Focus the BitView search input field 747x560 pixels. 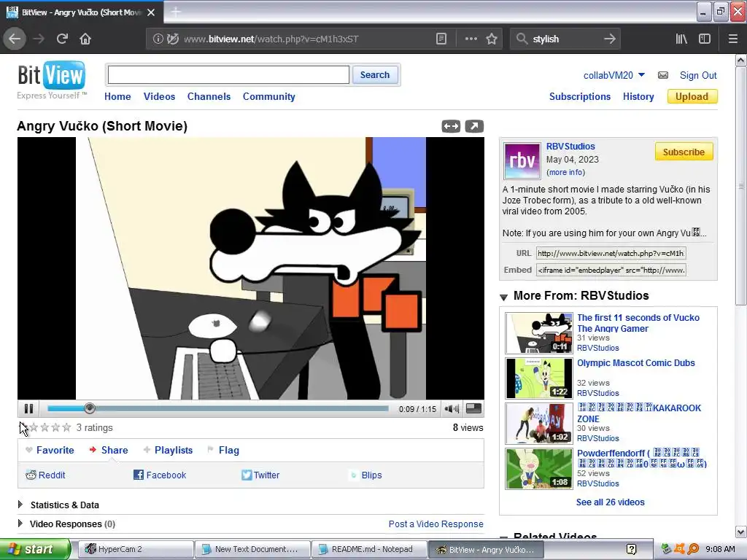point(228,75)
